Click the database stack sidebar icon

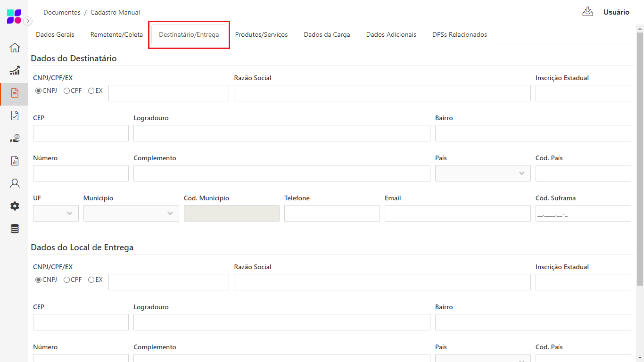pyautogui.click(x=15, y=229)
